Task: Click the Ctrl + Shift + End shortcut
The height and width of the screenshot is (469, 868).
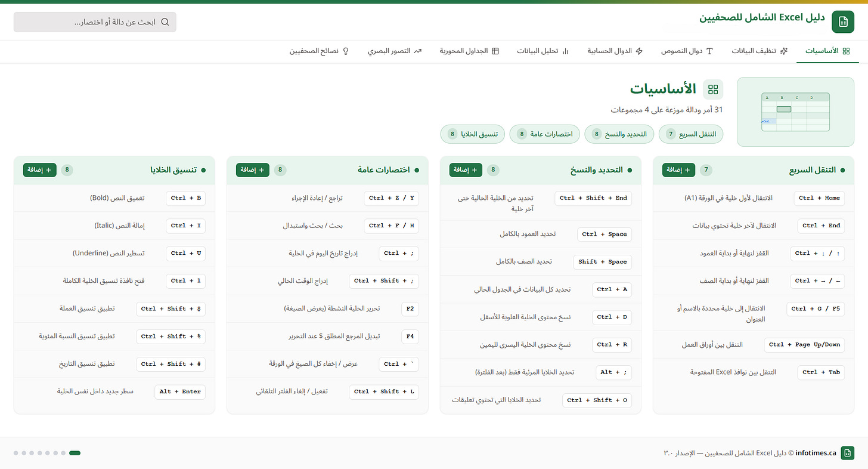Action: tap(593, 198)
